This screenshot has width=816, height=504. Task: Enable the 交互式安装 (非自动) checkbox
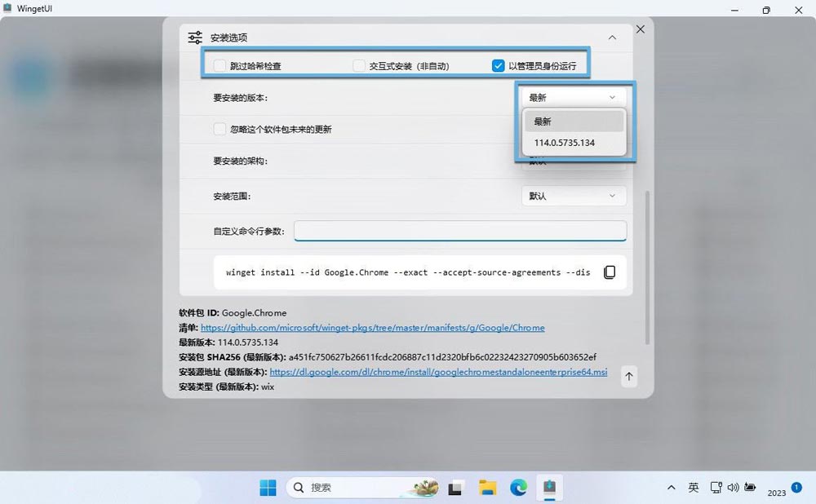(x=358, y=65)
